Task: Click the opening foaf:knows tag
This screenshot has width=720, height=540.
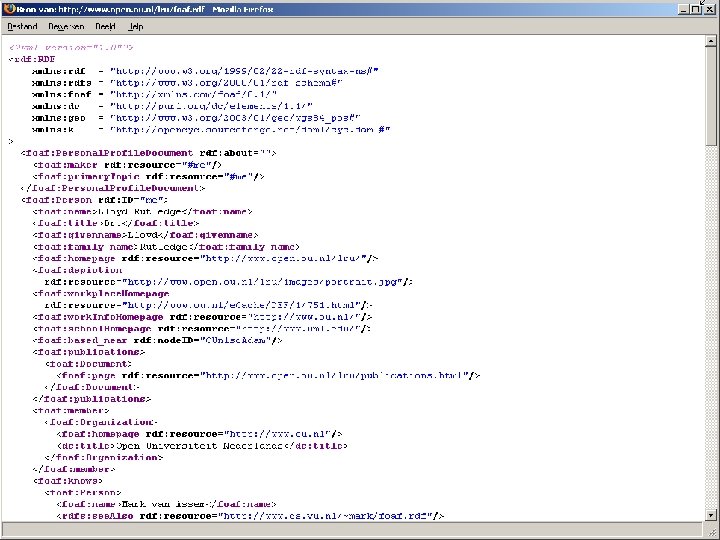Action: [68, 481]
